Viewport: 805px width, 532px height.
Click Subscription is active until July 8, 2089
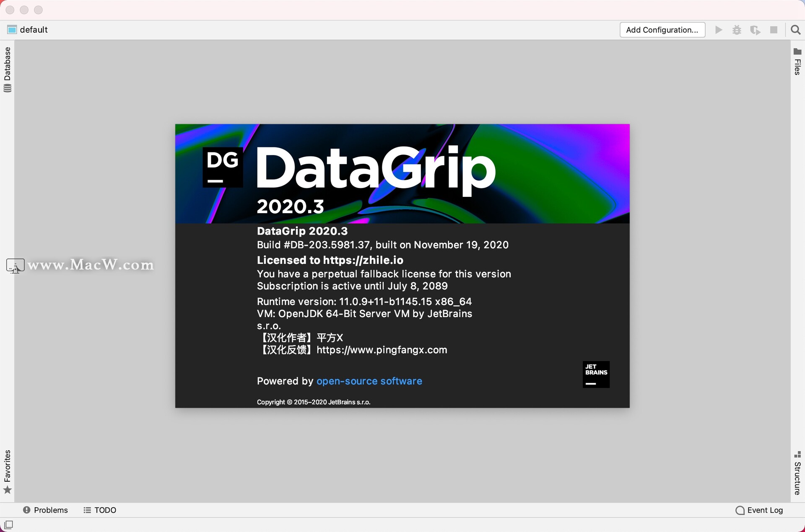352,286
